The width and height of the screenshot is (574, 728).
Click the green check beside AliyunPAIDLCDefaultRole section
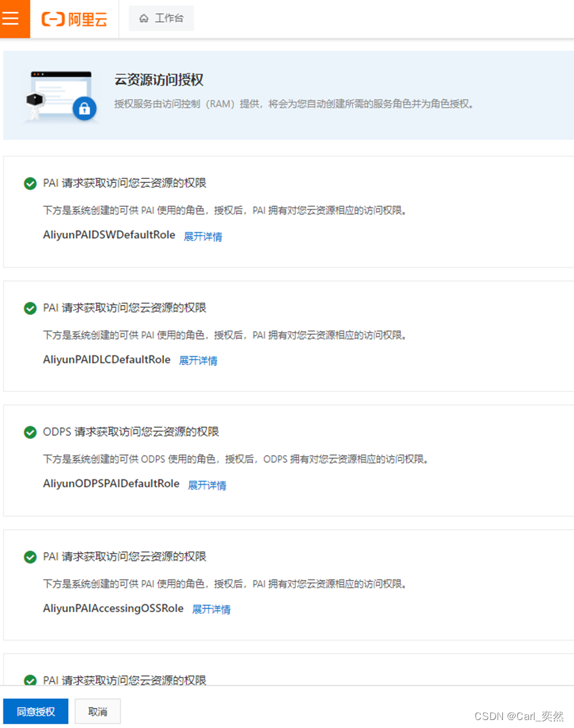(x=31, y=308)
